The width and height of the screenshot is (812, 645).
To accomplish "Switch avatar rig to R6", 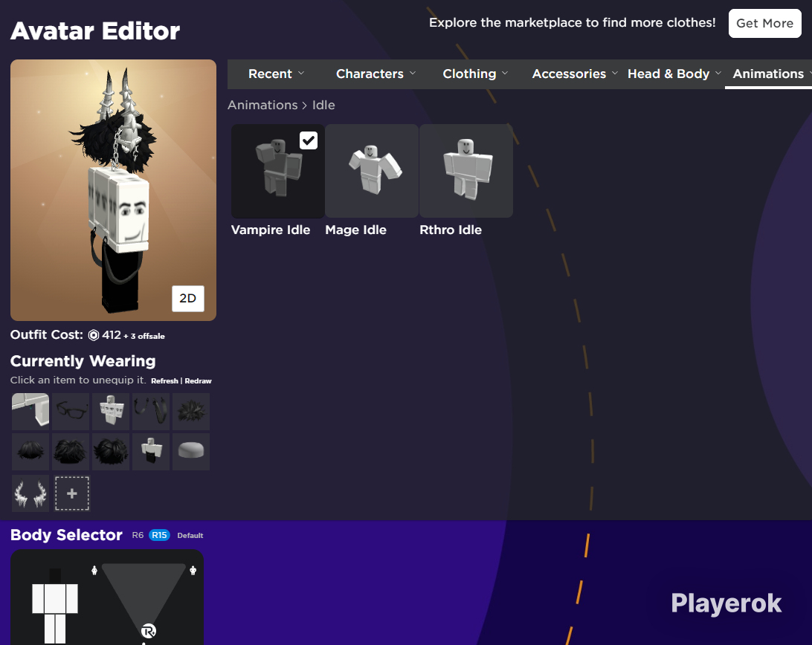I will tap(138, 535).
